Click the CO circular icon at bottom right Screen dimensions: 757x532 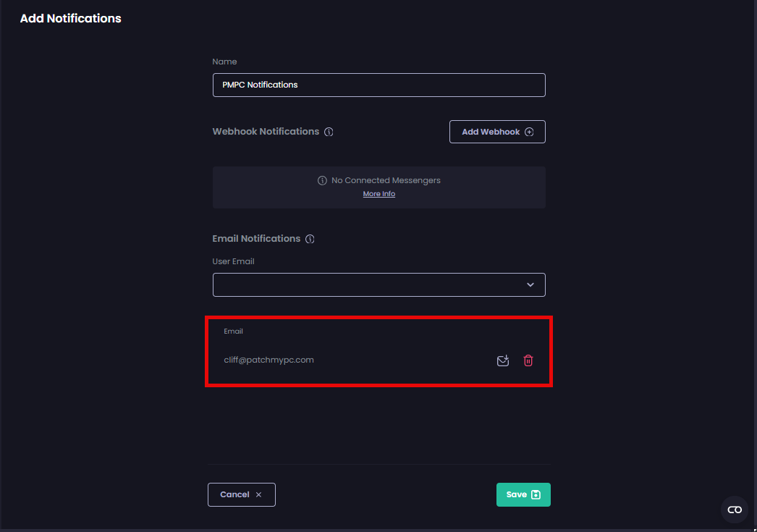click(x=734, y=510)
